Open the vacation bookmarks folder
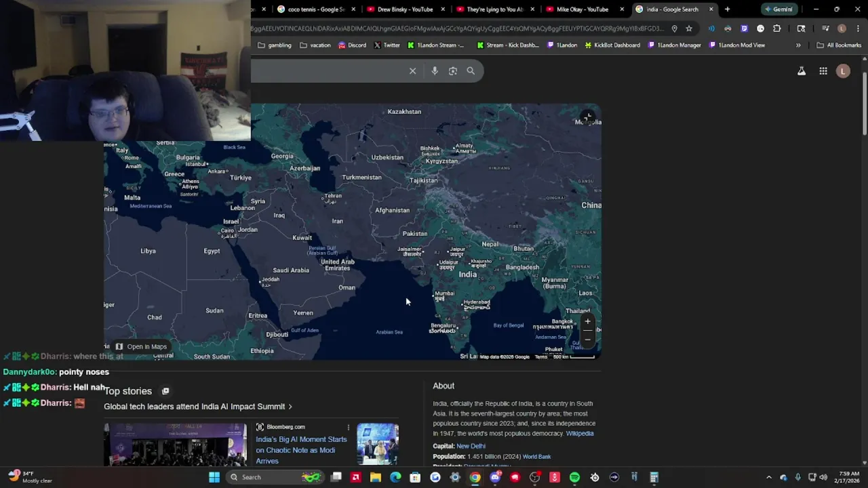 (x=315, y=45)
